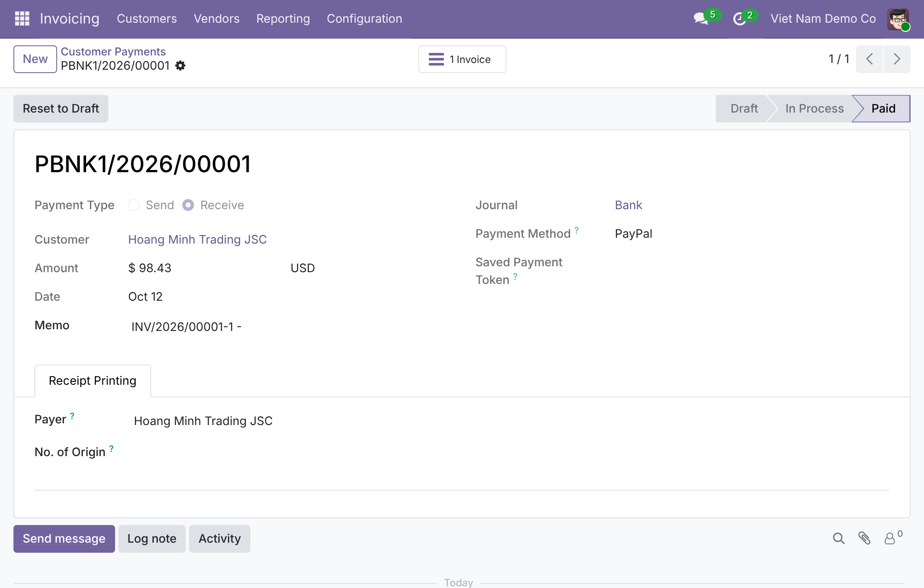Click the New button

pyautogui.click(x=35, y=59)
